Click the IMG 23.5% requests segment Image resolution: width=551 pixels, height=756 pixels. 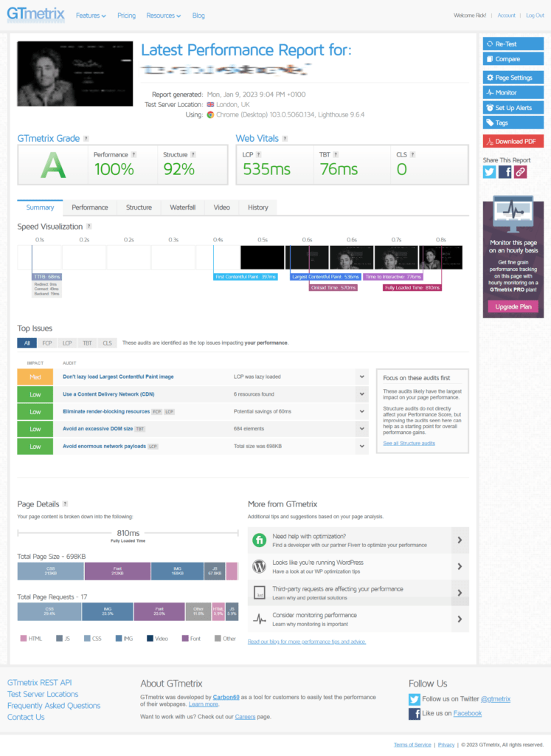(x=108, y=612)
